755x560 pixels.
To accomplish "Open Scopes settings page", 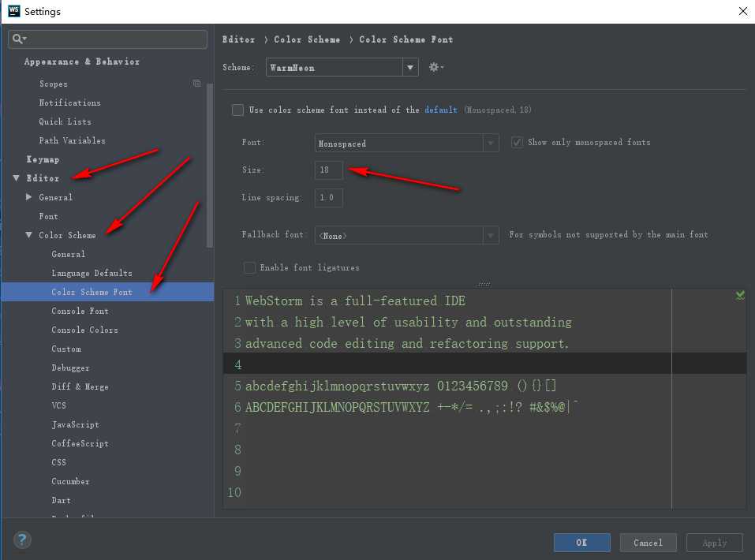I will pyautogui.click(x=54, y=84).
